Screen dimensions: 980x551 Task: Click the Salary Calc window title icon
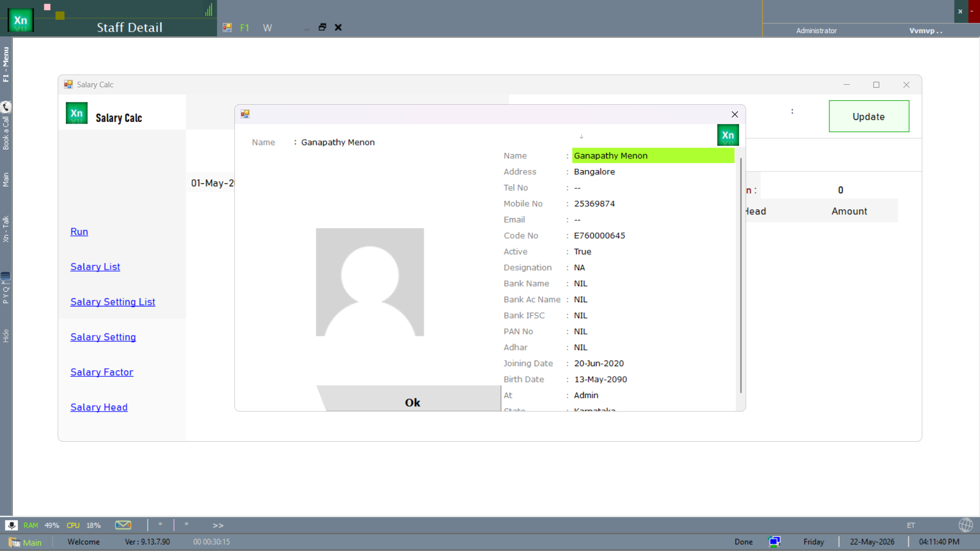tap(68, 84)
